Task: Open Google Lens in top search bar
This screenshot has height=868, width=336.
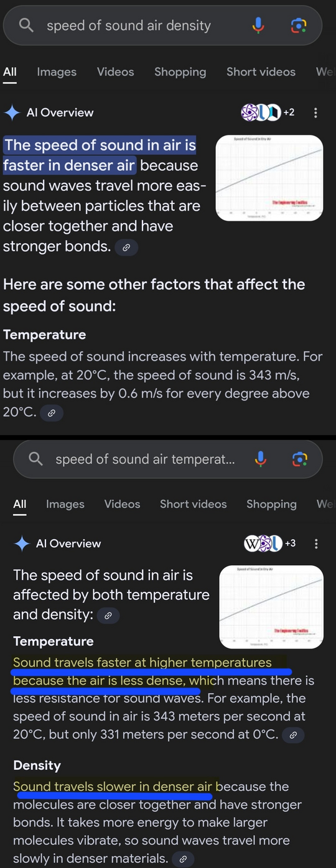Action: 299,25
